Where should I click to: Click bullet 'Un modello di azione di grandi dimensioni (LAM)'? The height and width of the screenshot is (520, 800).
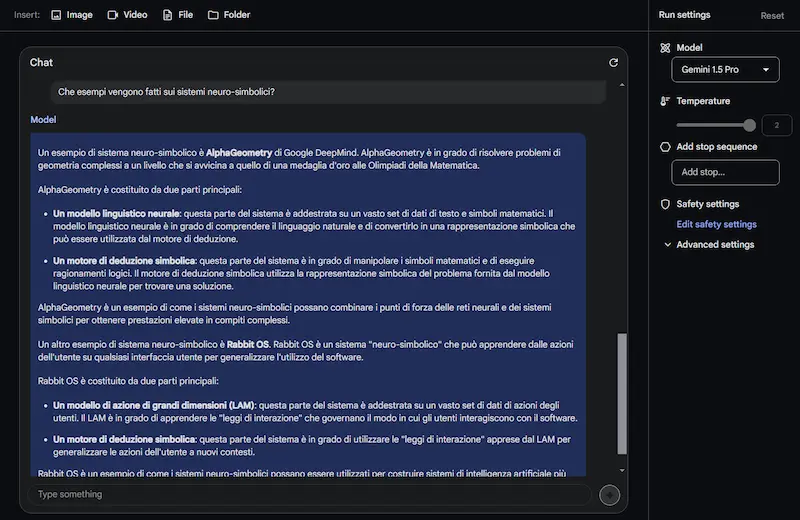click(x=154, y=405)
